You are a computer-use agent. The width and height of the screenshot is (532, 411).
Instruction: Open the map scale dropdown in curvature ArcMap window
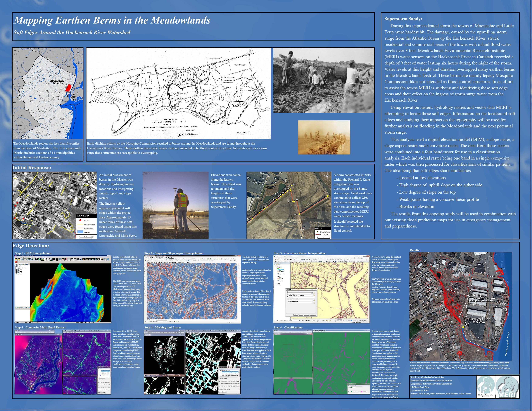click(301, 260)
